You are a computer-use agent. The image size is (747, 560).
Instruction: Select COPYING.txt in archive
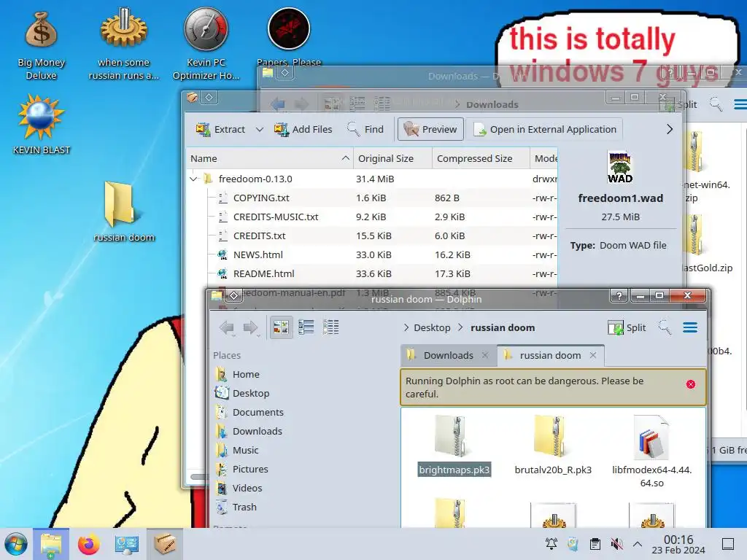[x=261, y=198]
